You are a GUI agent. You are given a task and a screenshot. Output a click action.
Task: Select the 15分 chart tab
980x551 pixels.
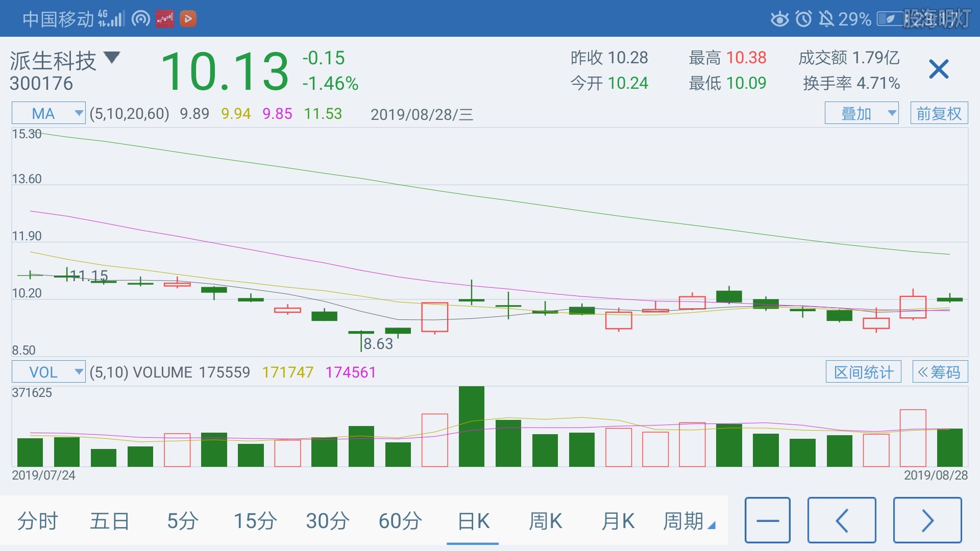pos(255,521)
